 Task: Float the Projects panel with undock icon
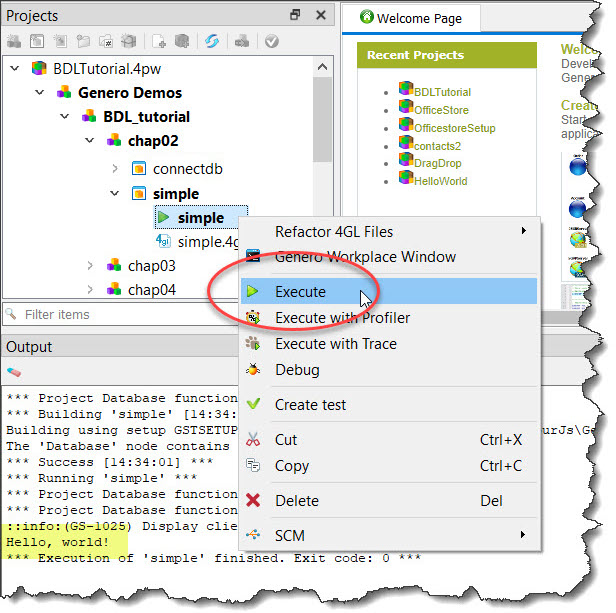pos(295,15)
